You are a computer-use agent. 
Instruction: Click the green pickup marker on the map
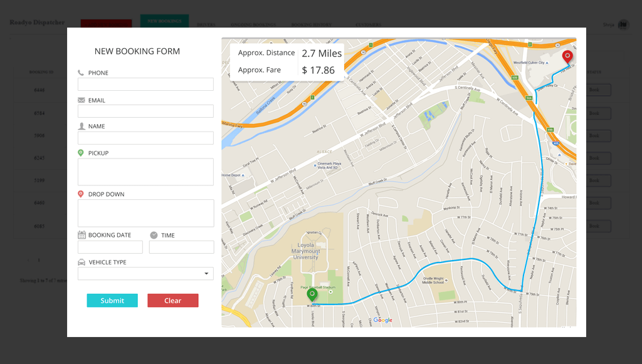312,295
